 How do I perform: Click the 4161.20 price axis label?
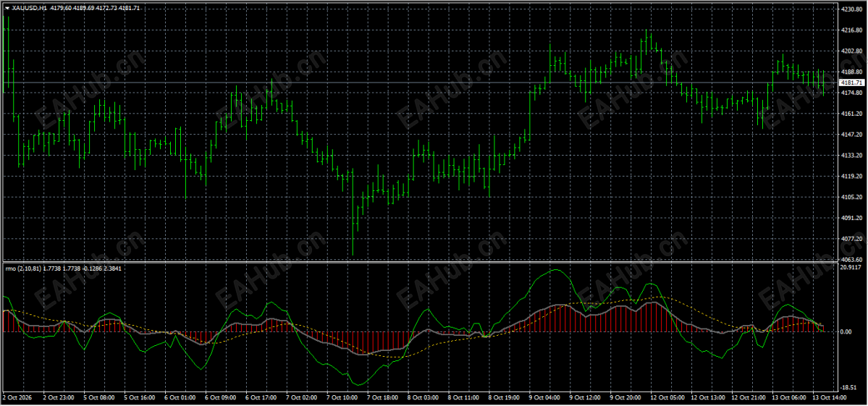pos(851,114)
